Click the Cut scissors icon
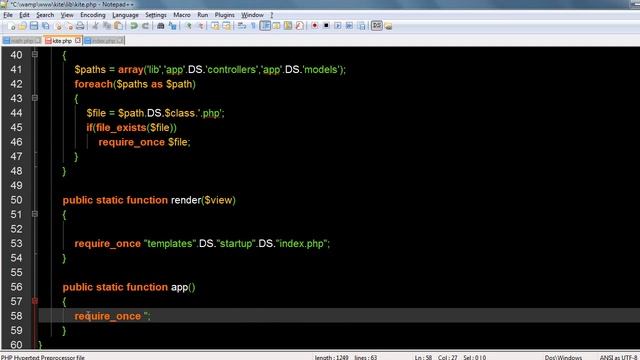Screen dimensions: 640x360 (x=95, y=26)
